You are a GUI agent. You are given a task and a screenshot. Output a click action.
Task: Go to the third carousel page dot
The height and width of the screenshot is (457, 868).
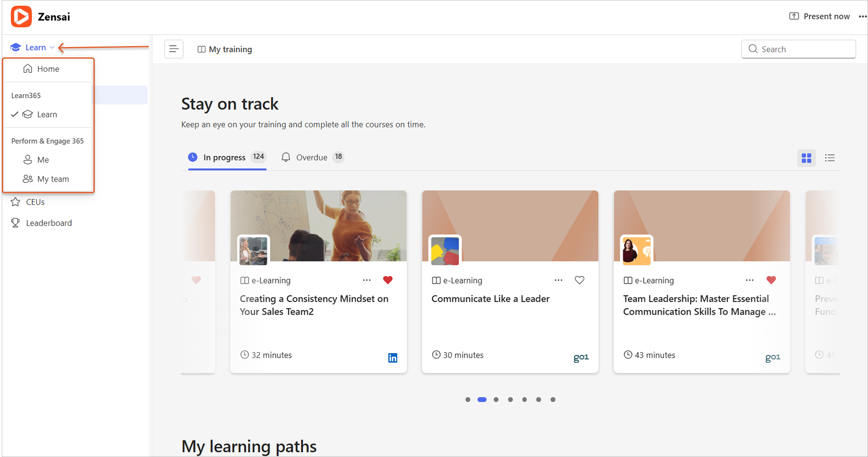click(496, 400)
